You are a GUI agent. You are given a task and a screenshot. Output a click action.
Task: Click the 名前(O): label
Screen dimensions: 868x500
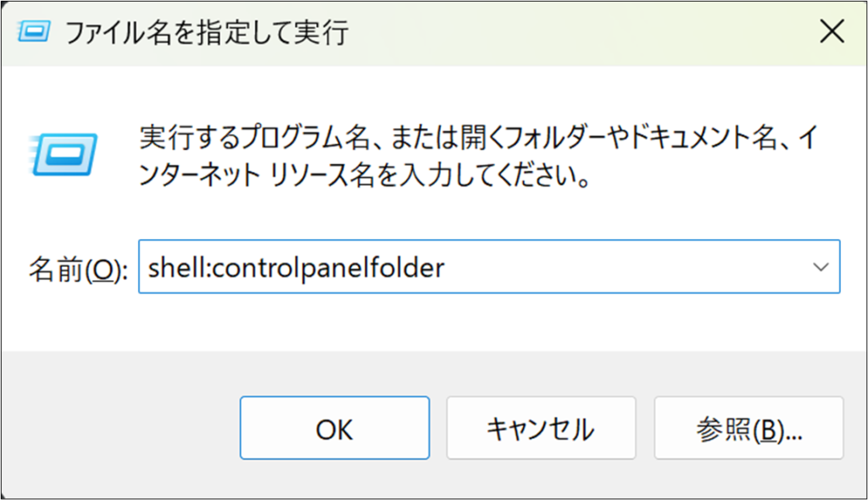78,269
